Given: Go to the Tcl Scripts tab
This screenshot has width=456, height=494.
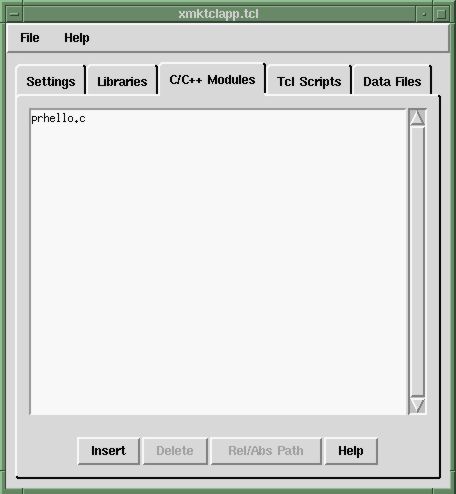Looking at the screenshot, I should coord(309,81).
